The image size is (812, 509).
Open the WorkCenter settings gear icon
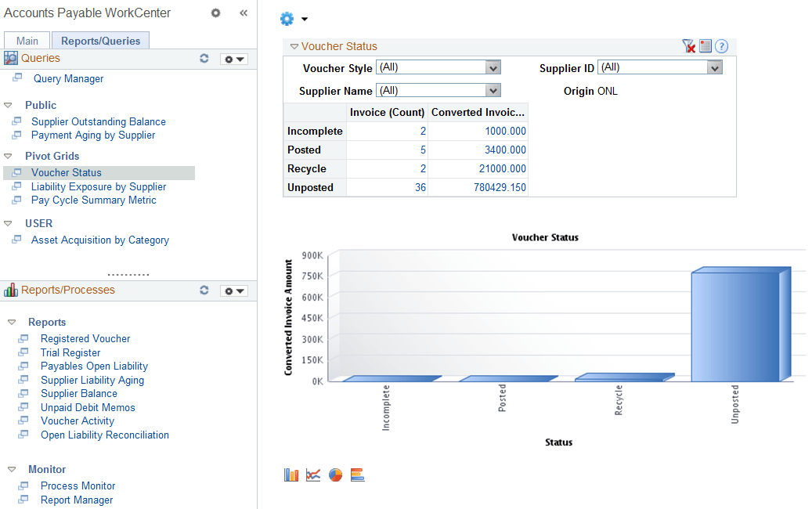215,13
